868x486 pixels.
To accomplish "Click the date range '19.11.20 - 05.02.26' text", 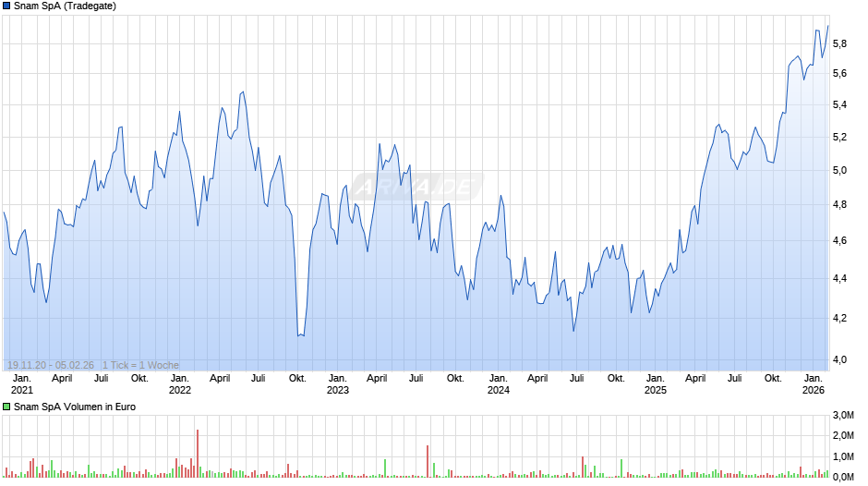I will (x=51, y=365).
